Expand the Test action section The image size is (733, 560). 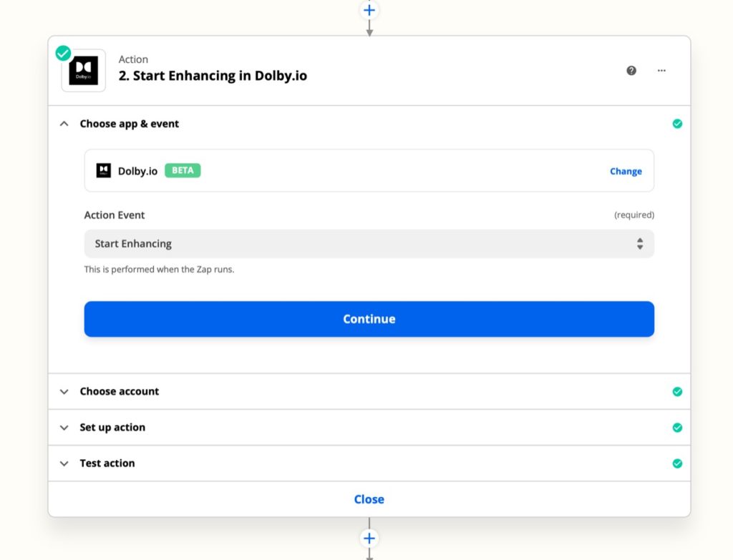point(64,463)
